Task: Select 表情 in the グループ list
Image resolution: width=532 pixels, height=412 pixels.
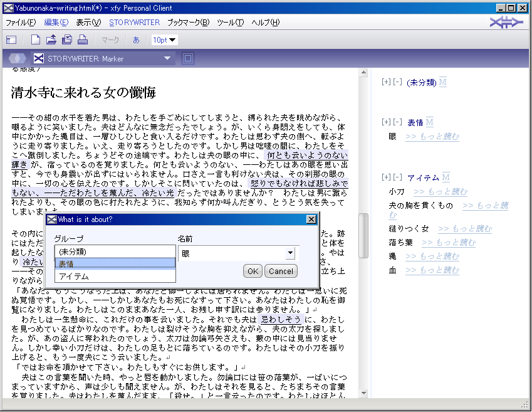Action: (115, 263)
